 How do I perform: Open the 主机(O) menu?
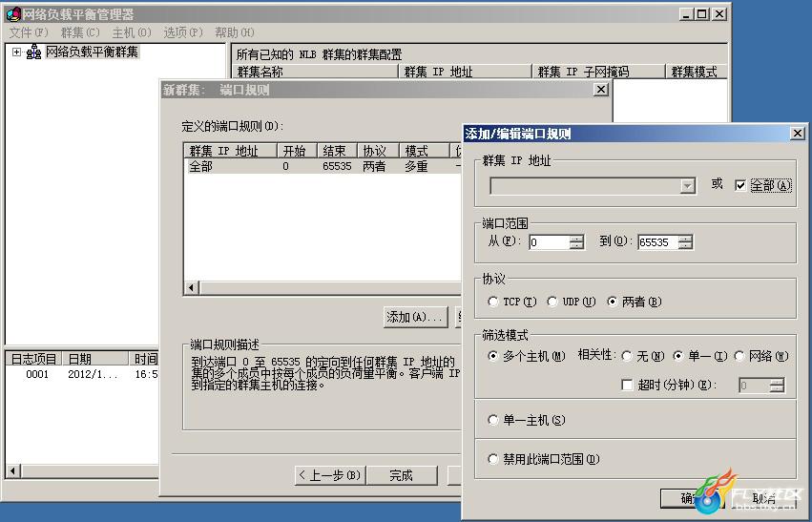132,32
